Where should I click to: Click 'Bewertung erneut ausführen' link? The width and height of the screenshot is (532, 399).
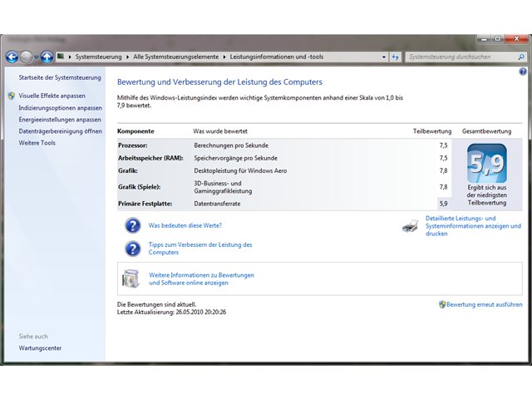click(x=484, y=305)
